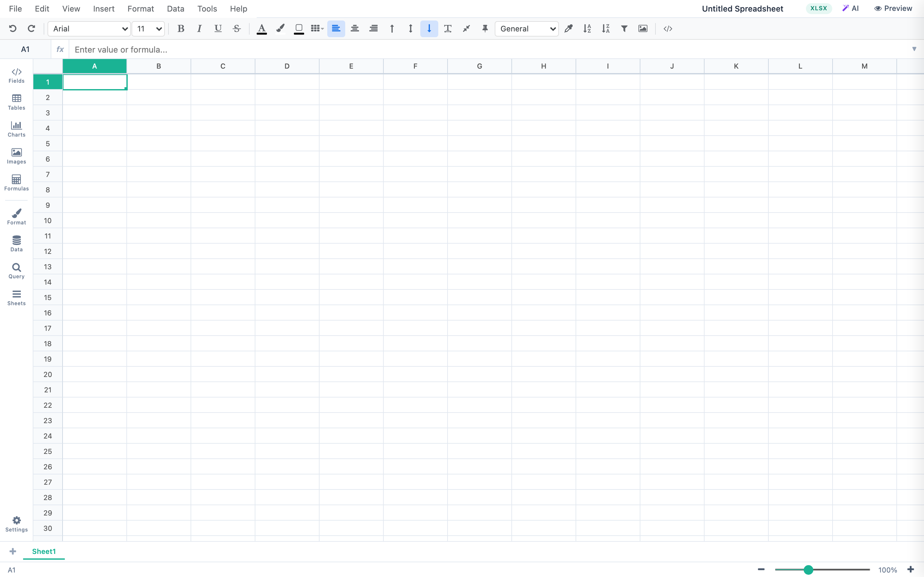
Task: Expand the formula bar options arrow
Action: pos(914,49)
